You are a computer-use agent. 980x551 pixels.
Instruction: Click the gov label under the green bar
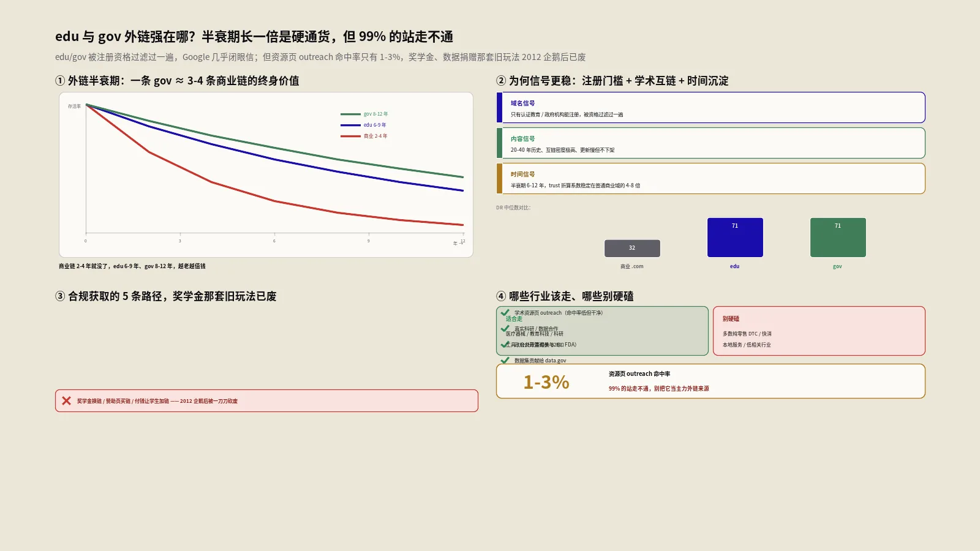point(838,266)
